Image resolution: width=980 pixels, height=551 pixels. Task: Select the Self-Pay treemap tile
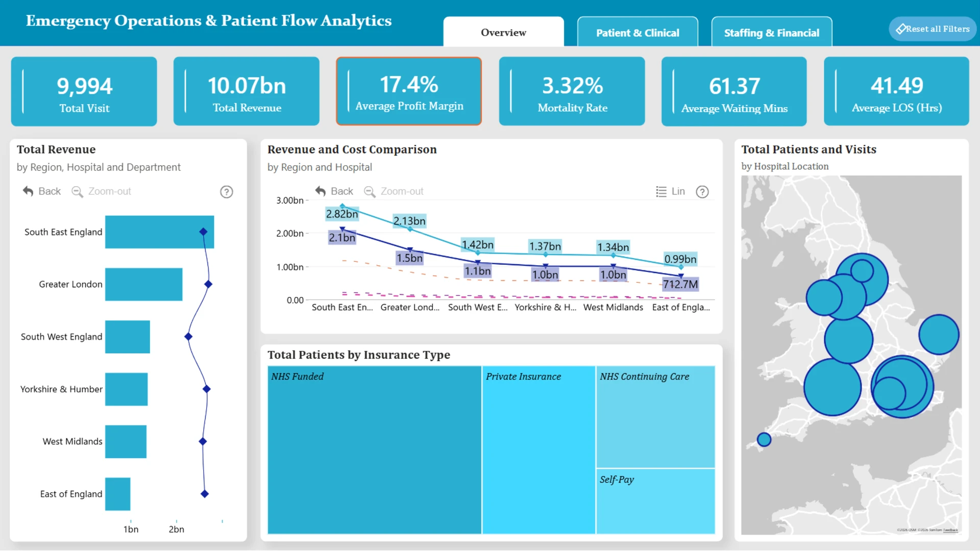pyautogui.click(x=655, y=502)
